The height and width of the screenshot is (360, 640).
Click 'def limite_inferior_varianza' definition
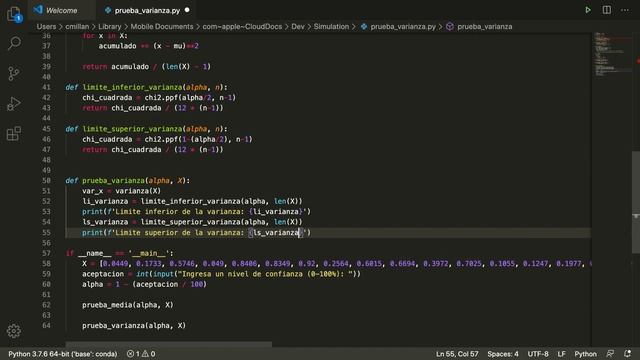tap(146, 87)
